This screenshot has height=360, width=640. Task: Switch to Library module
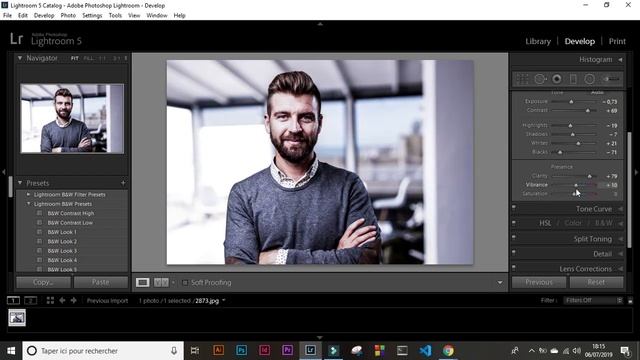(538, 41)
